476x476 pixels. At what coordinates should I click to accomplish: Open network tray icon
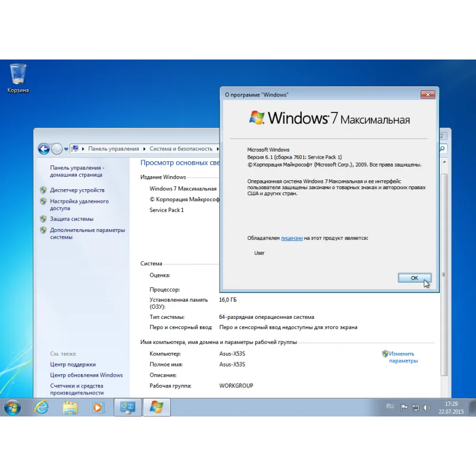tap(415, 408)
